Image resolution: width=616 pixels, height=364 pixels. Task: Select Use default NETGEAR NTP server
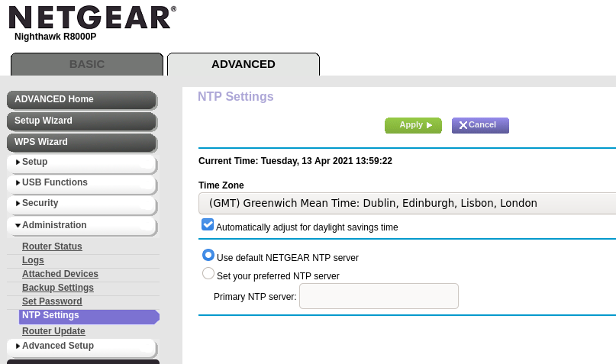click(x=208, y=255)
